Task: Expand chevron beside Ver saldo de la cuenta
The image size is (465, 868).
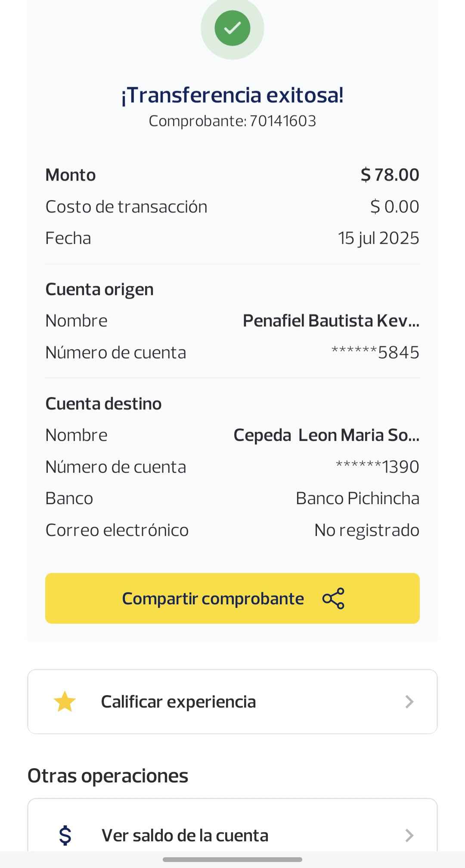Action: point(409,835)
